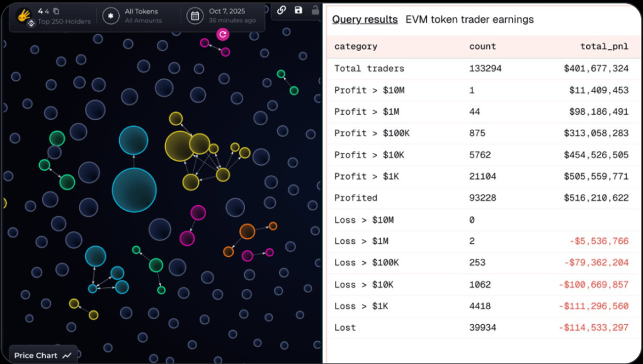Click the save floppy disk icon

299,10
